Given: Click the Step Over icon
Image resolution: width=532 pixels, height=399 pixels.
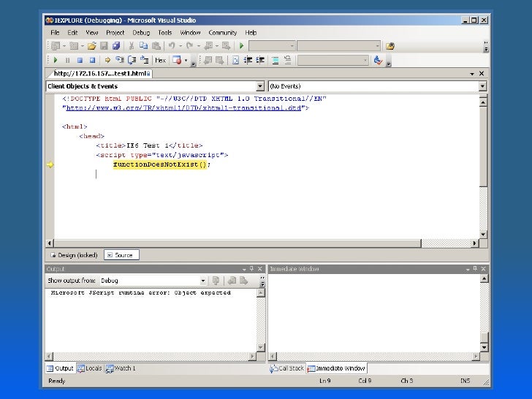Looking at the screenshot, I should (x=132, y=60).
